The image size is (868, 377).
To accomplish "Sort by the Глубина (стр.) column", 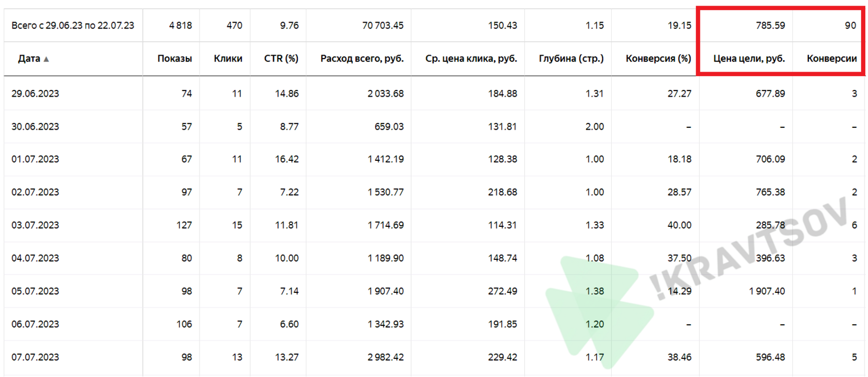I will pos(571,59).
